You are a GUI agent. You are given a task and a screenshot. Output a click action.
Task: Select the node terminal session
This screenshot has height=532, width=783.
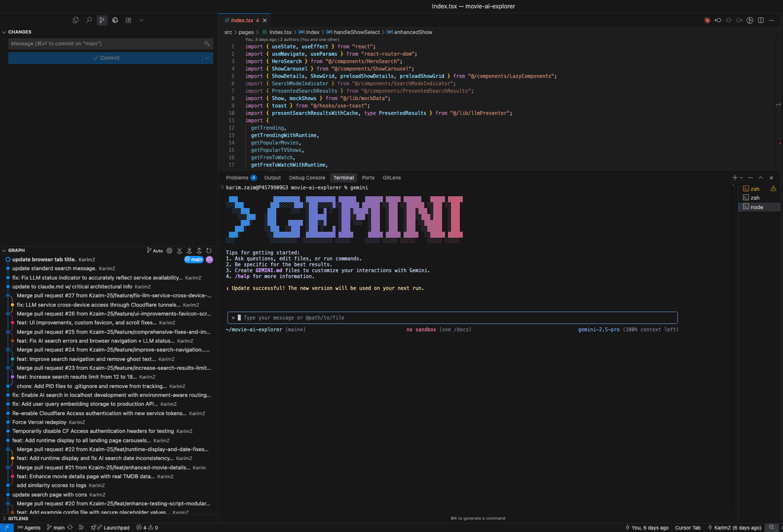pos(756,207)
